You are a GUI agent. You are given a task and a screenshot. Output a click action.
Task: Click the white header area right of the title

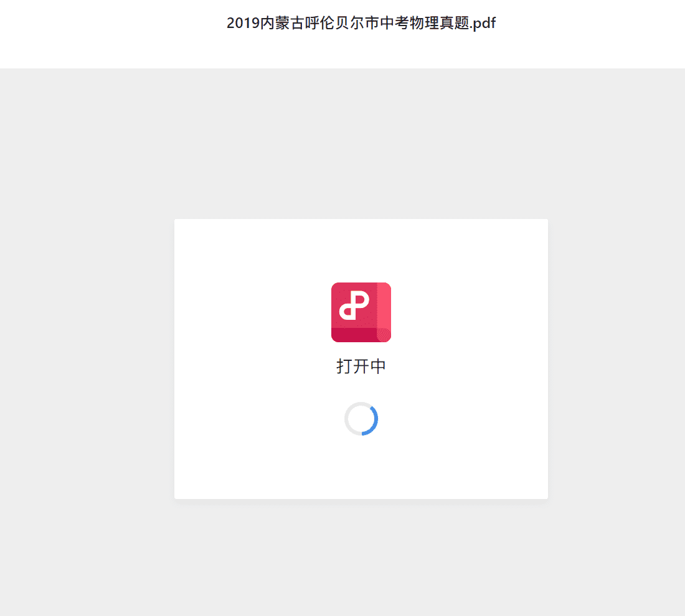coord(590,34)
